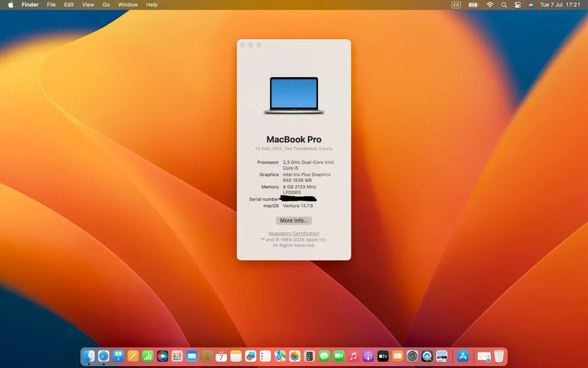Open the ES input source menu

click(x=456, y=5)
